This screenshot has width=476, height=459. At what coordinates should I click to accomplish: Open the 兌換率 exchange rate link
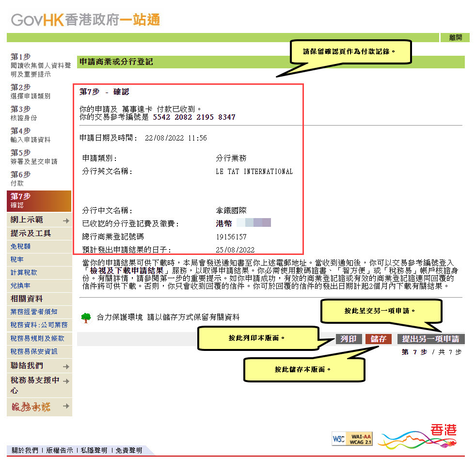click(20, 285)
